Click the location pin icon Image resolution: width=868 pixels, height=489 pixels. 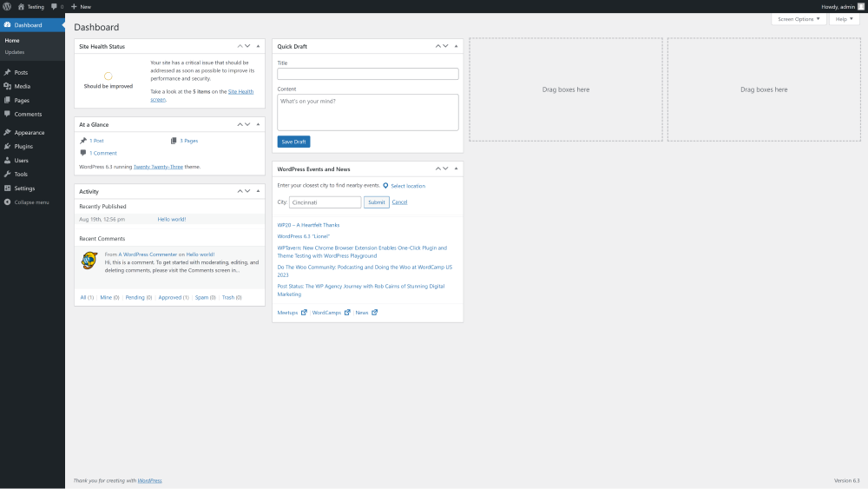click(x=386, y=186)
